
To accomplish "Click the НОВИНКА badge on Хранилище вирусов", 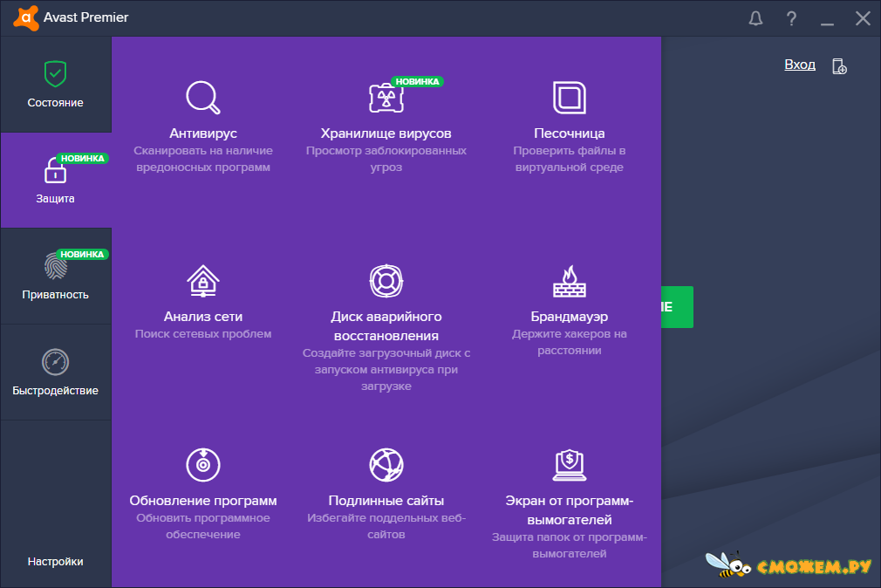I will [x=417, y=81].
